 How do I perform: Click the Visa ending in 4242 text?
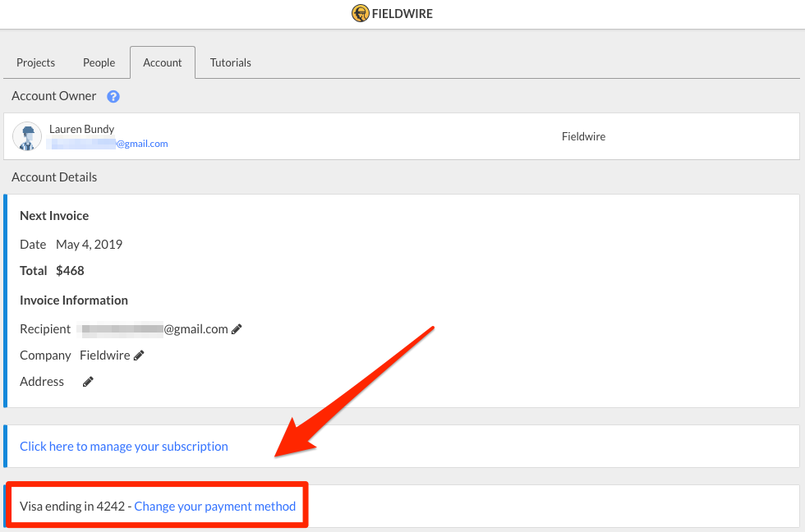click(72, 507)
